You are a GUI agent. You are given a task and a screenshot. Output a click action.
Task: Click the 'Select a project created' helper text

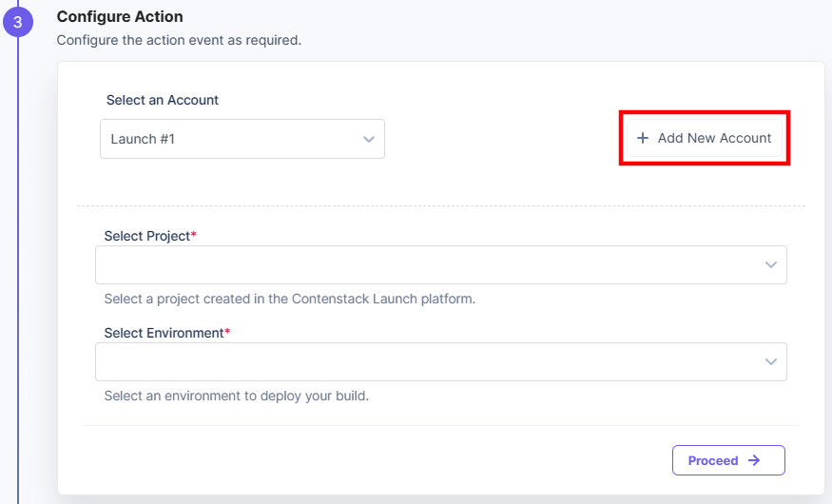[x=289, y=299]
